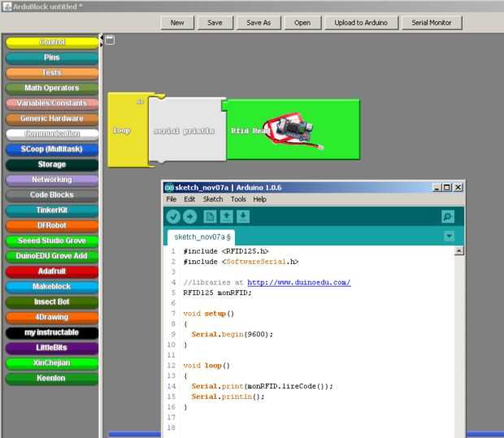Click the Save button in ArduBlock
This screenshot has width=504, height=438.
(x=215, y=23)
